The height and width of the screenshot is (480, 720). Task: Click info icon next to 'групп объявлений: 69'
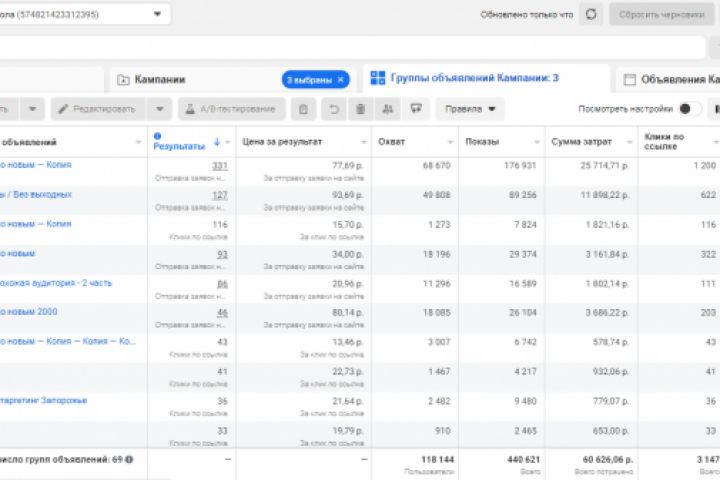click(129, 459)
